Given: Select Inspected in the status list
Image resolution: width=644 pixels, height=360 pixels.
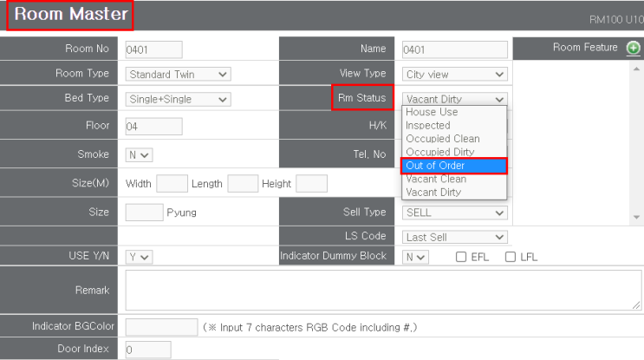Looking at the screenshot, I should coord(454,125).
